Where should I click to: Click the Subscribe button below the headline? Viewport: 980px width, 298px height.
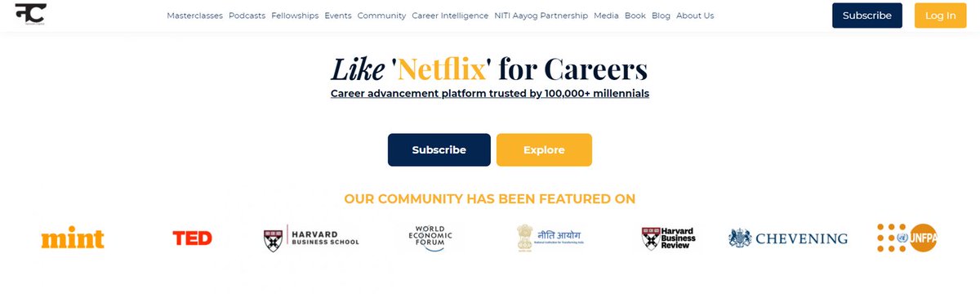coord(439,150)
